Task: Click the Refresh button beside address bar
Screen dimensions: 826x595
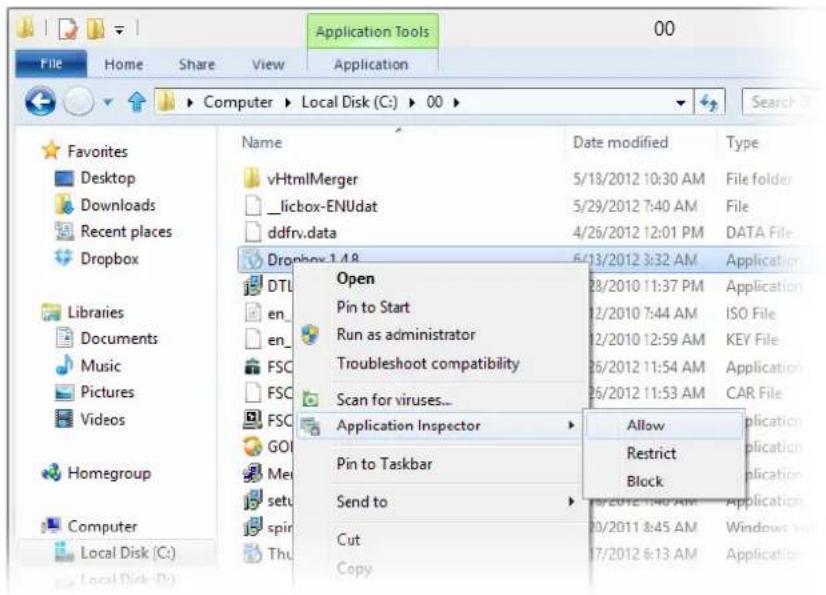Action: (x=709, y=102)
